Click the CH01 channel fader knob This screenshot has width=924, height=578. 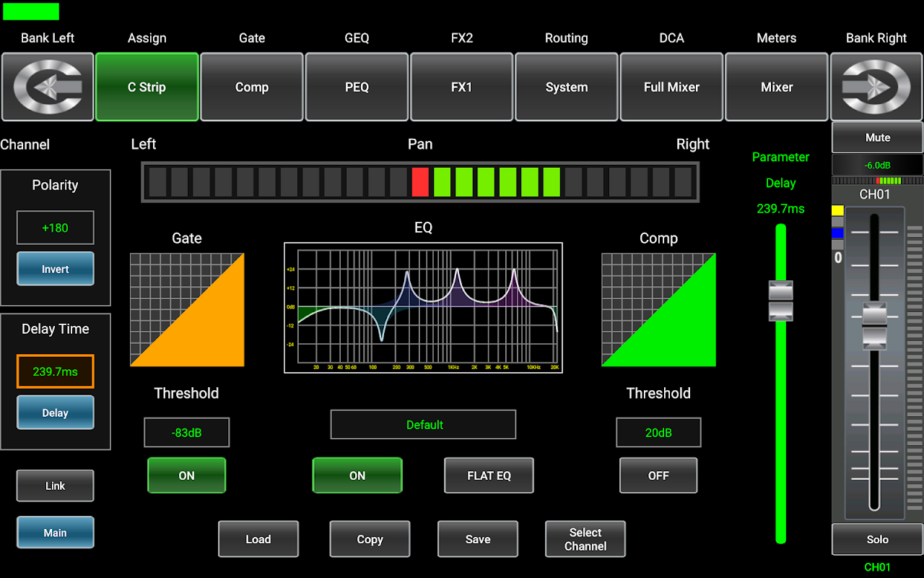pyautogui.click(x=874, y=325)
